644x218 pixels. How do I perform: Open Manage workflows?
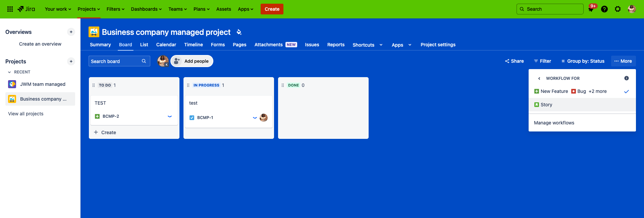click(582, 123)
